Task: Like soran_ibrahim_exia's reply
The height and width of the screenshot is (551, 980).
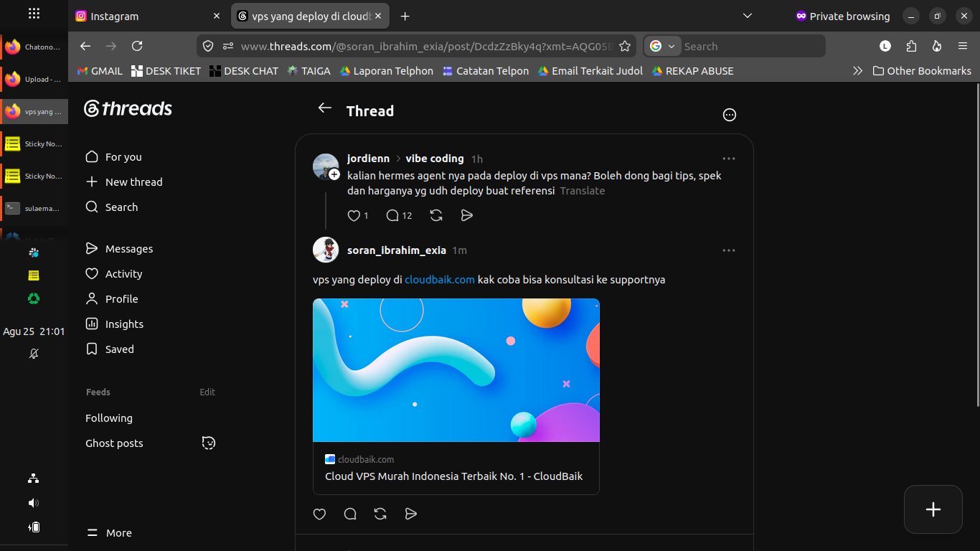Action: pyautogui.click(x=320, y=514)
